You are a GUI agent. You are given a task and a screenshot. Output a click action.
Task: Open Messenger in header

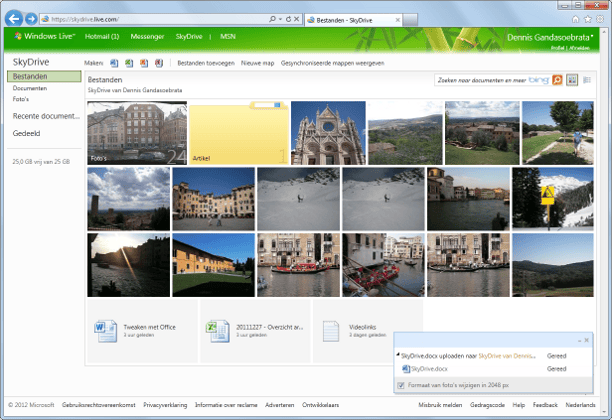[147, 36]
